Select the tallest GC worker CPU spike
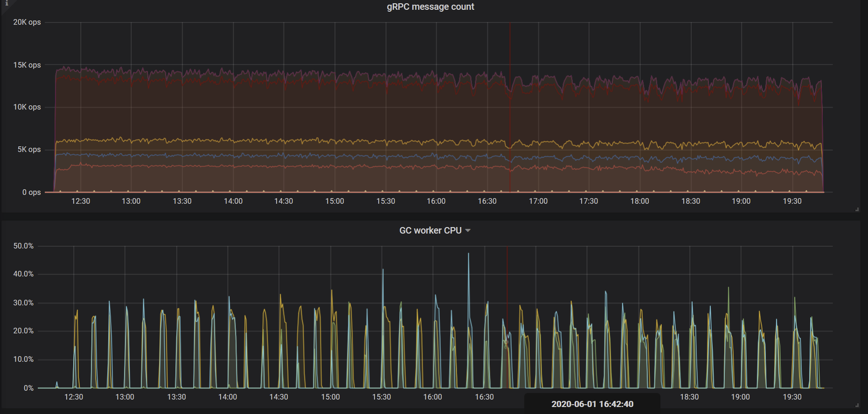The image size is (868, 414). pos(469,255)
